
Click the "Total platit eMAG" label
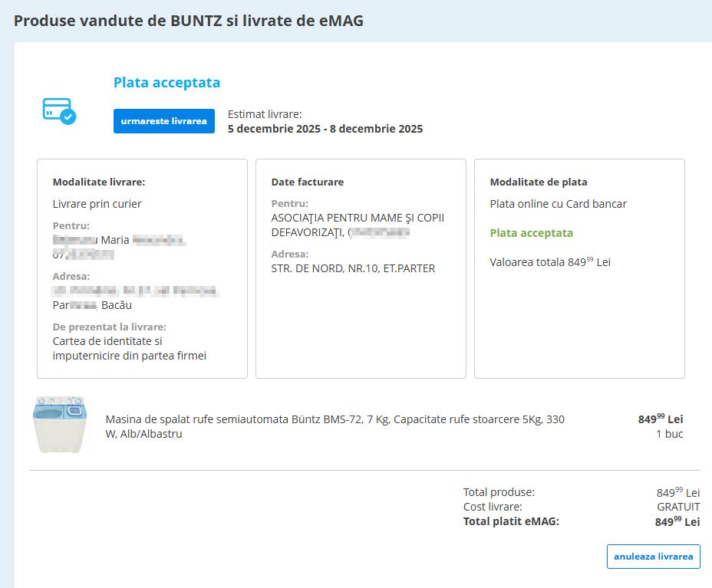[x=511, y=521]
